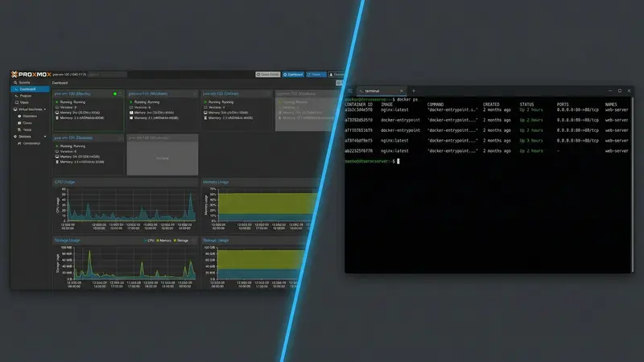
Task: Click the icon left of terminal tab
Action: pyautogui.click(x=350, y=91)
